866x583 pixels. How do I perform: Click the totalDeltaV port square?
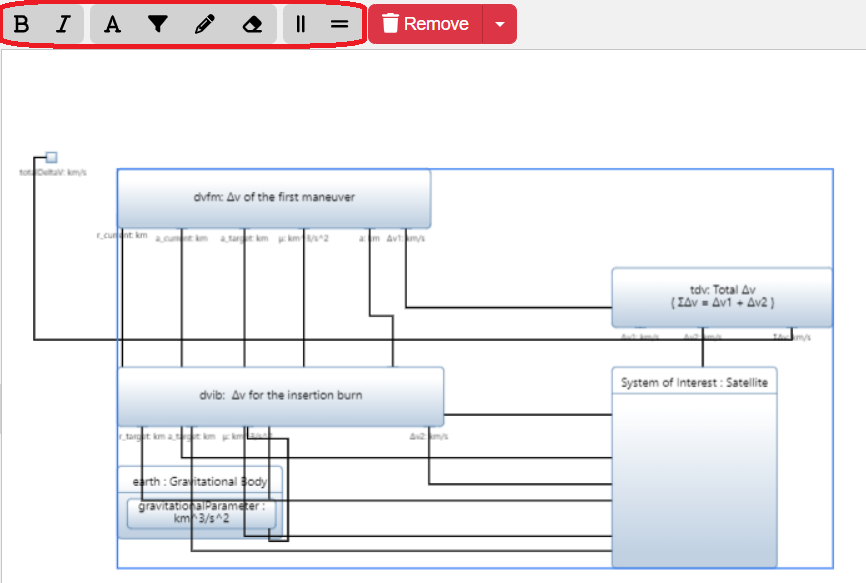(x=50, y=156)
